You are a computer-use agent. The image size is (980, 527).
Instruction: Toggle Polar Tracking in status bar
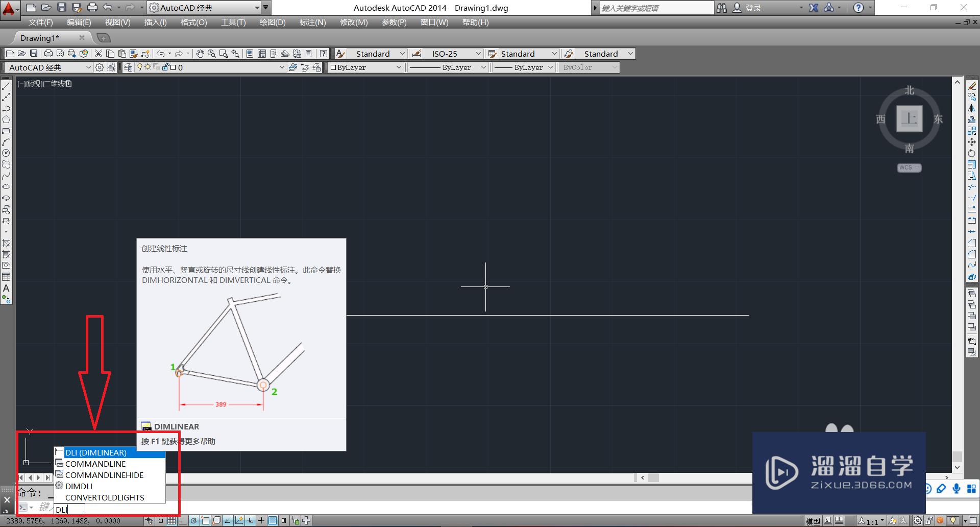coord(194,521)
